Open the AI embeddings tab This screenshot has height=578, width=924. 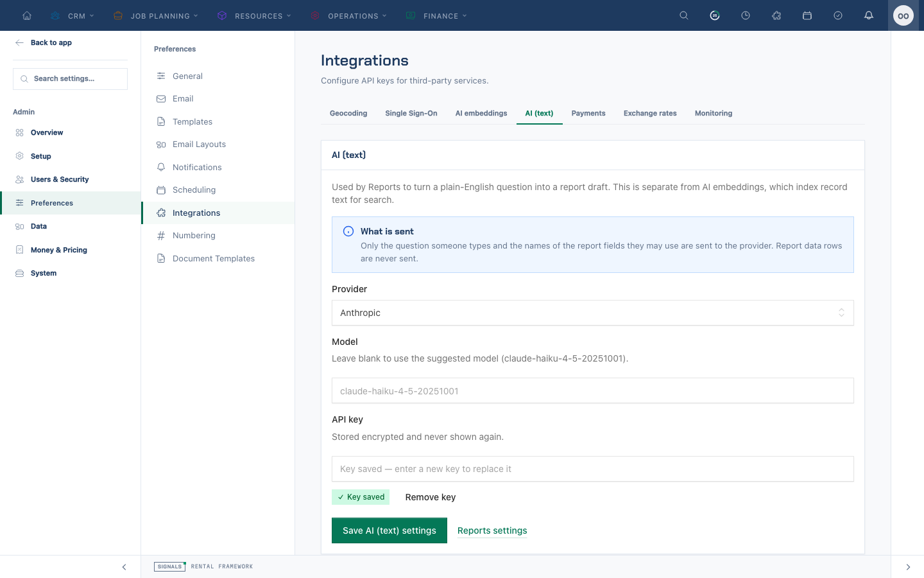tap(481, 113)
